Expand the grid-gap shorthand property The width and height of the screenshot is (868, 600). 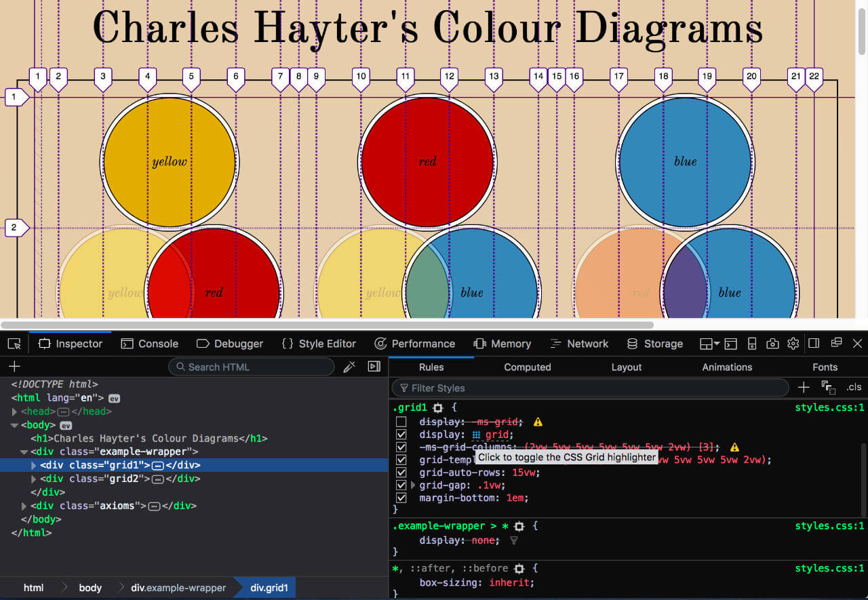(413, 485)
